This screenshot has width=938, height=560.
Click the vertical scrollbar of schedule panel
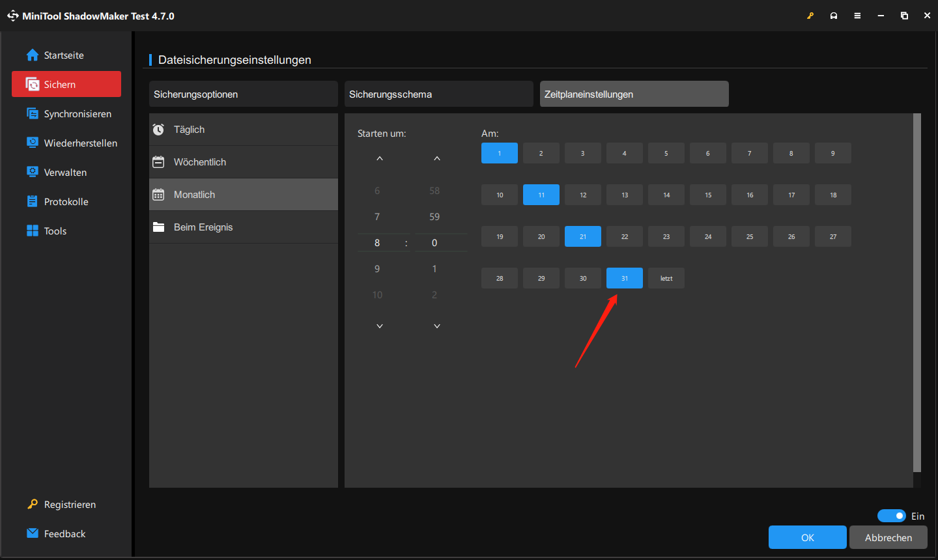point(917,292)
